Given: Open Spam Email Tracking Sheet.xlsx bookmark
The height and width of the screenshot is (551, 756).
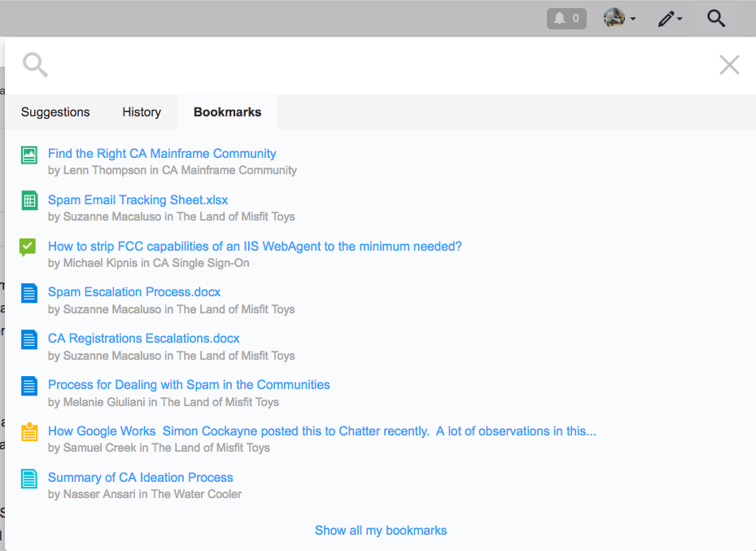Looking at the screenshot, I should point(138,199).
